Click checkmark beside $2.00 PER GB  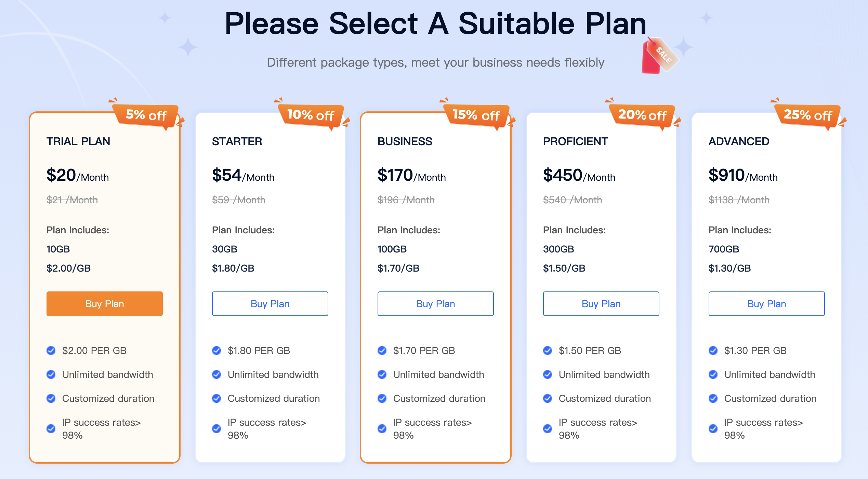point(51,351)
